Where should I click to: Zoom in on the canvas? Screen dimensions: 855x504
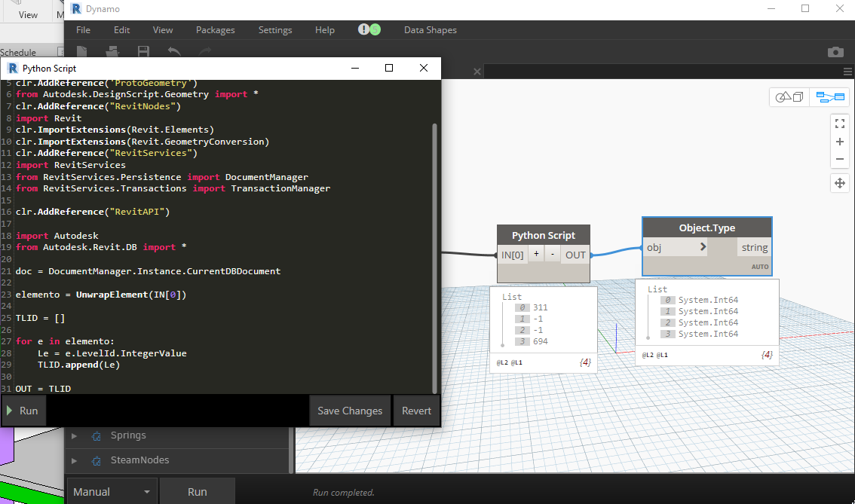(840, 142)
